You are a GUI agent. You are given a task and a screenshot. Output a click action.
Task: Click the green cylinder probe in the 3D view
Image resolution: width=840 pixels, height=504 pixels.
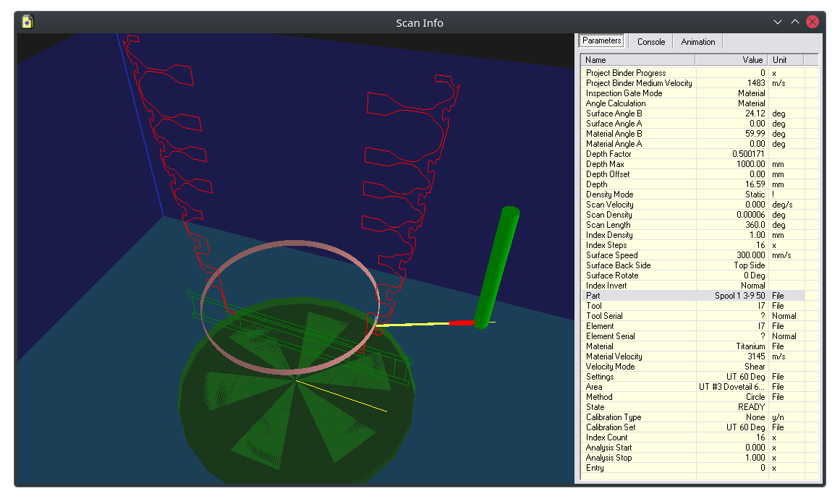coord(496,268)
